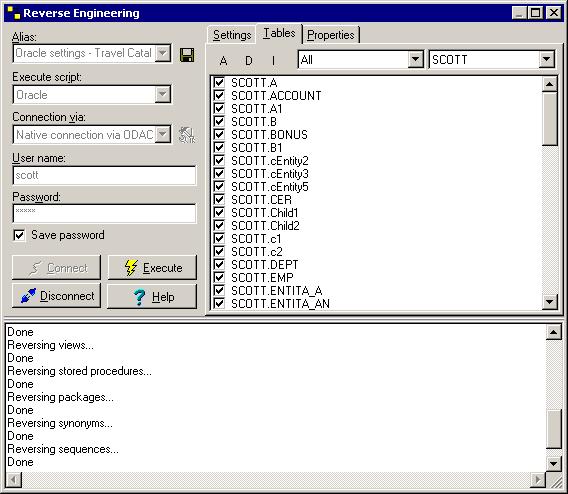Image resolution: width=568 pixels, height=494 pixels.
Task: Click the green floppy disk save alias icon
Action: pyautogui.click(x=187, y=55)
